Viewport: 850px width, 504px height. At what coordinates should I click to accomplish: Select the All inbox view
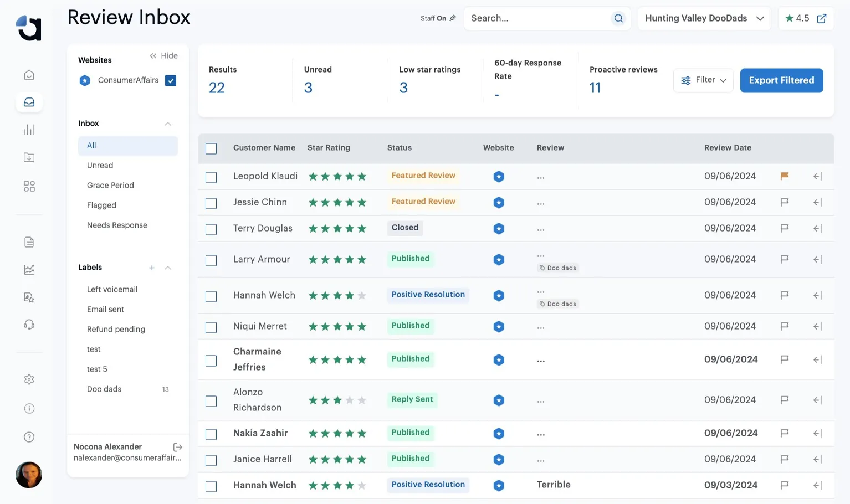pyautogui.click(x=128, y=146)
